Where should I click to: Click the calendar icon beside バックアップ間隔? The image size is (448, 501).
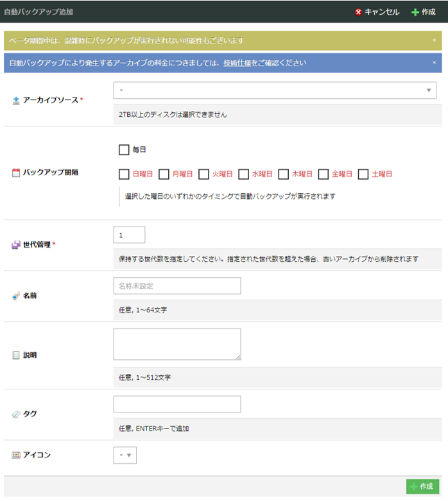pos(16,173)
